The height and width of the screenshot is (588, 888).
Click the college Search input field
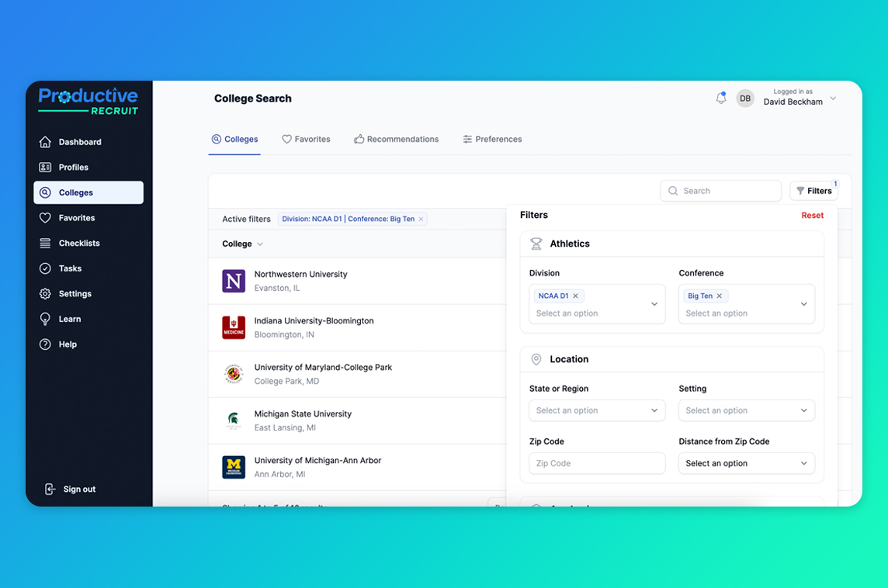[x=720, y=191]
